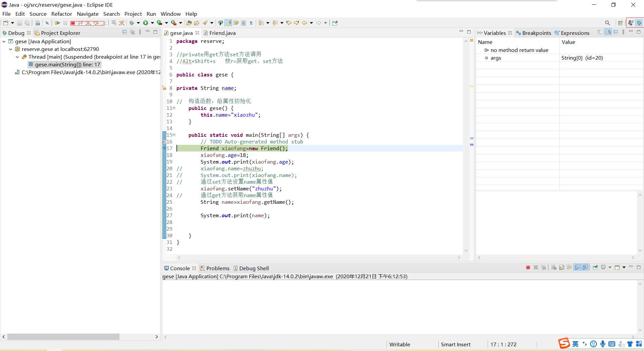This screenshot has width=644, height=351.
Task: Select stack frame gese.main(String[]) line: 17
Action: pyautogui.click(x=64, y=65)
